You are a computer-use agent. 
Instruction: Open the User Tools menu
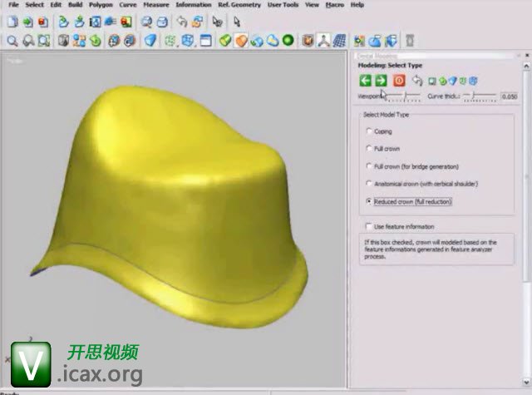pyautogui.click(x=283, y=5)
